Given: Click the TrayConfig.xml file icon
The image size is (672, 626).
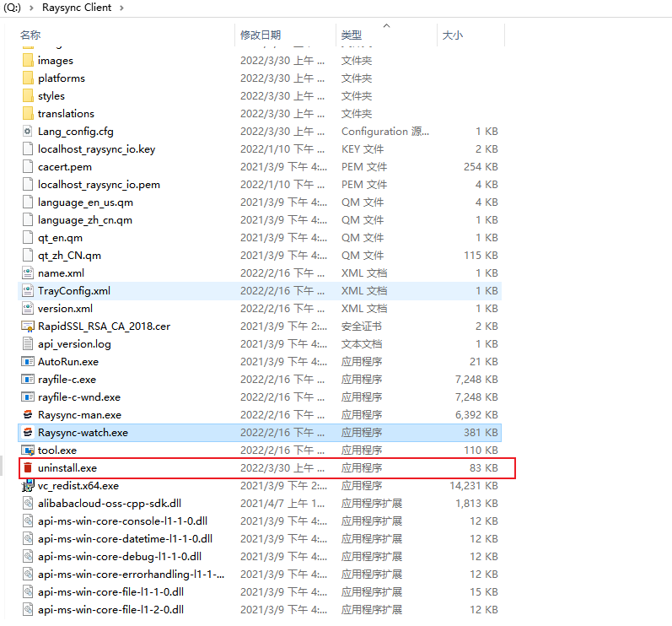Looking at the screenshot, I should (28, 291).
